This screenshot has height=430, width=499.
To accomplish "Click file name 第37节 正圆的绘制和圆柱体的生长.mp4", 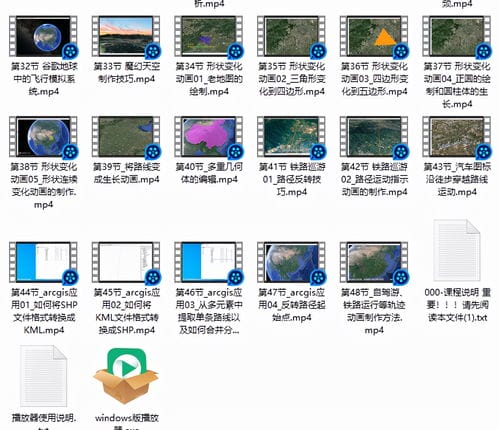I will point(457,85).
